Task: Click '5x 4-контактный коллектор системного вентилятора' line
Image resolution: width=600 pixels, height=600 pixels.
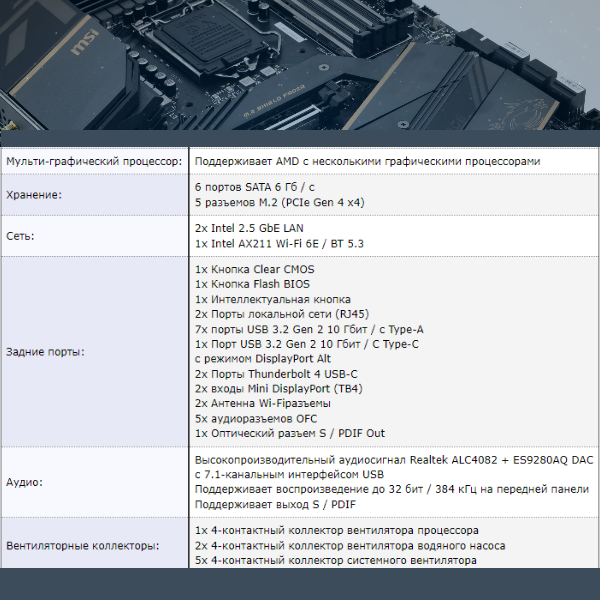Action: point(336,561)
